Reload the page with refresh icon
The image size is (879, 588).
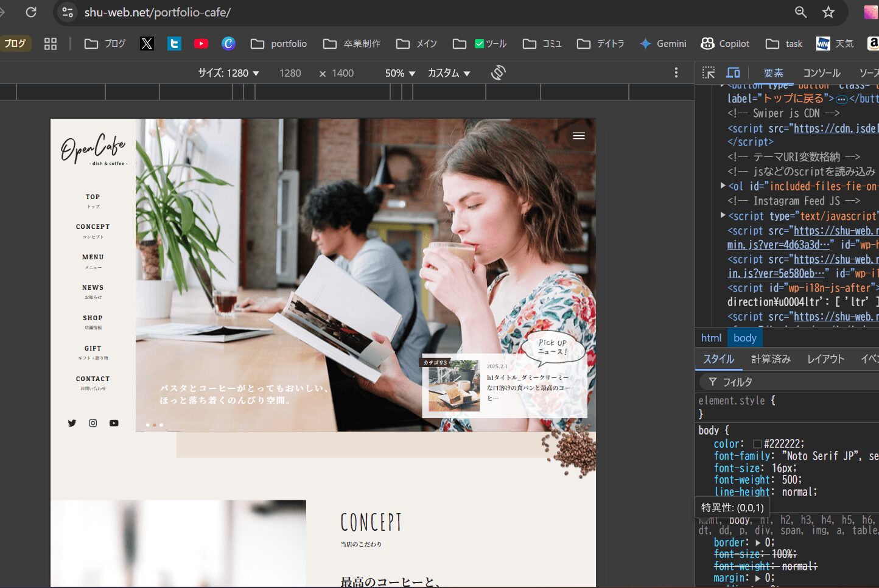31,12
